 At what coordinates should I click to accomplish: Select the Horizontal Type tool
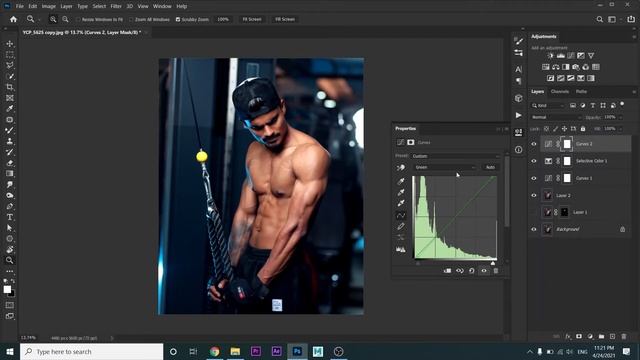(10, 217)
